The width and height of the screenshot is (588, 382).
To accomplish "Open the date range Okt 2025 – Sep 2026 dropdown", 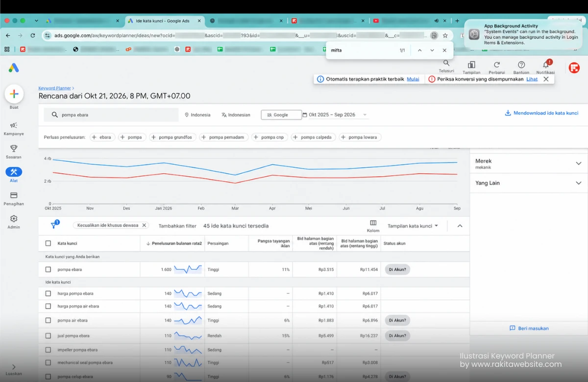I will tap(335, 115).
